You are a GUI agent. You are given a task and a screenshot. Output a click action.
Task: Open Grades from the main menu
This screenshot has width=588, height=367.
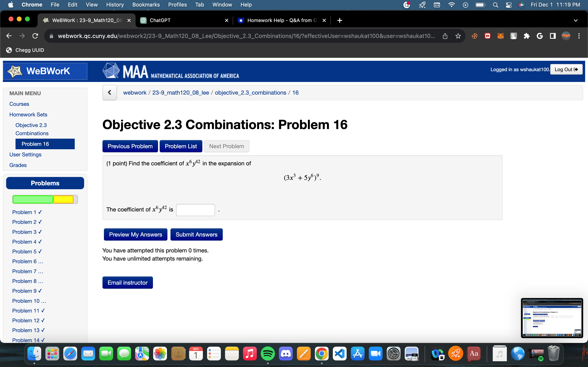pos(18,165)
